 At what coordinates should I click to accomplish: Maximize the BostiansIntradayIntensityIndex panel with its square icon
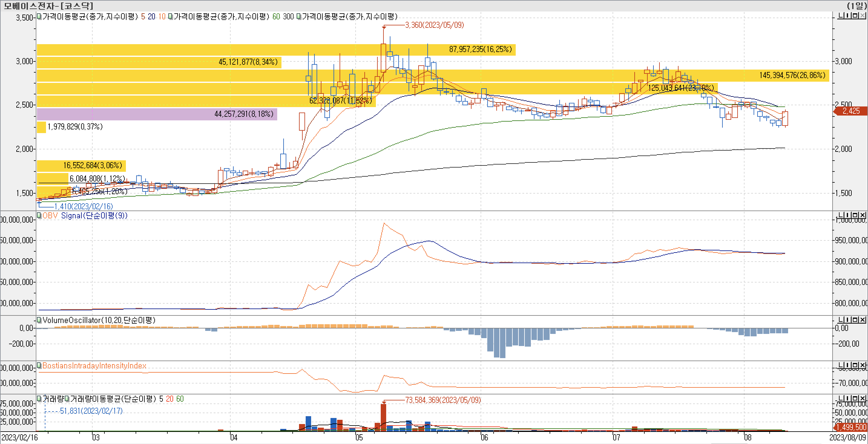coord(856,365)
